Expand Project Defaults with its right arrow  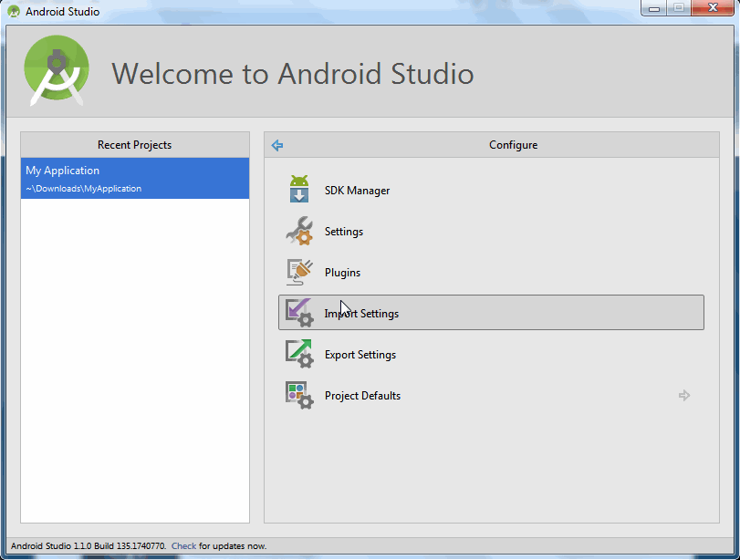click(x=683, y=395)
